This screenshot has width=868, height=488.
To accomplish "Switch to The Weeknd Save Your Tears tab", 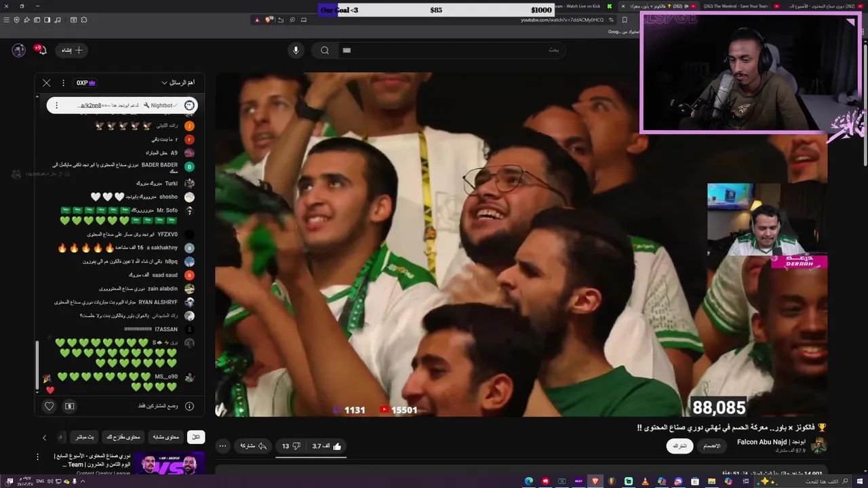I will (734, 6).
